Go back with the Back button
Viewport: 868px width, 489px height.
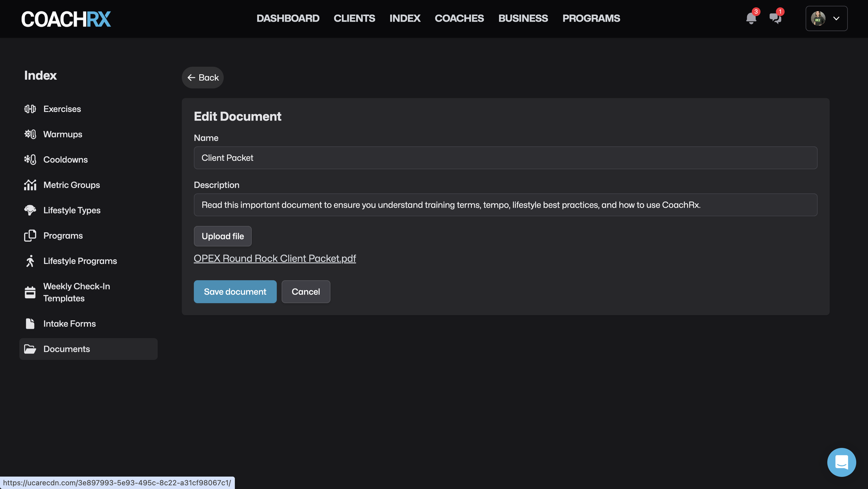(203, 78)
